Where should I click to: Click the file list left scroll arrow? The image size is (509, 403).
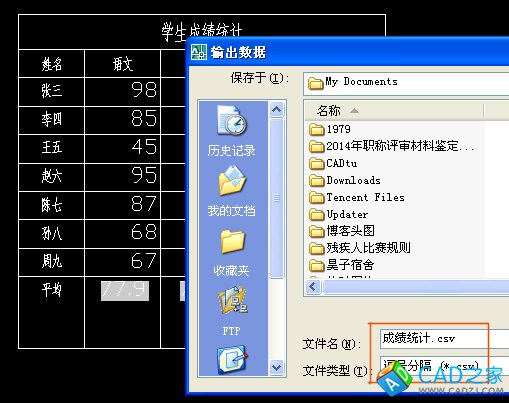(x=313, y=287)
